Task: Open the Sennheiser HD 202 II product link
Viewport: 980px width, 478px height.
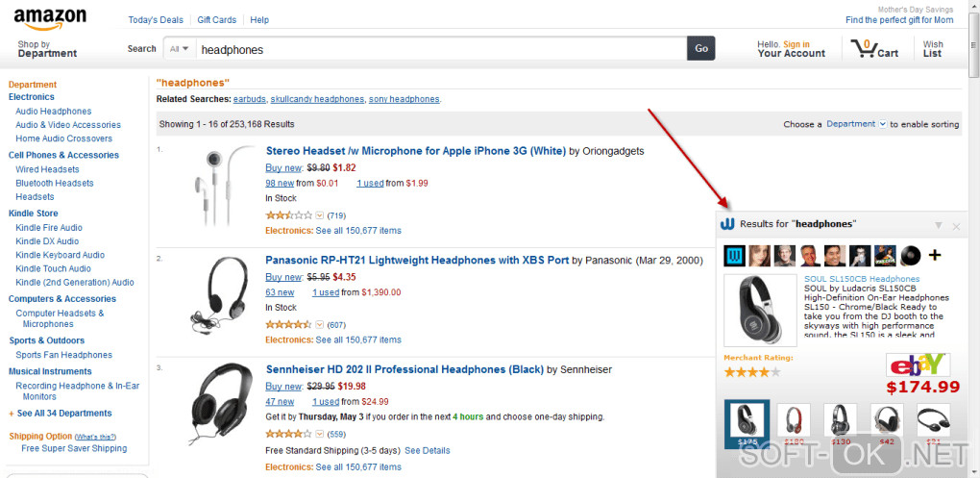Action: [404, 369]
